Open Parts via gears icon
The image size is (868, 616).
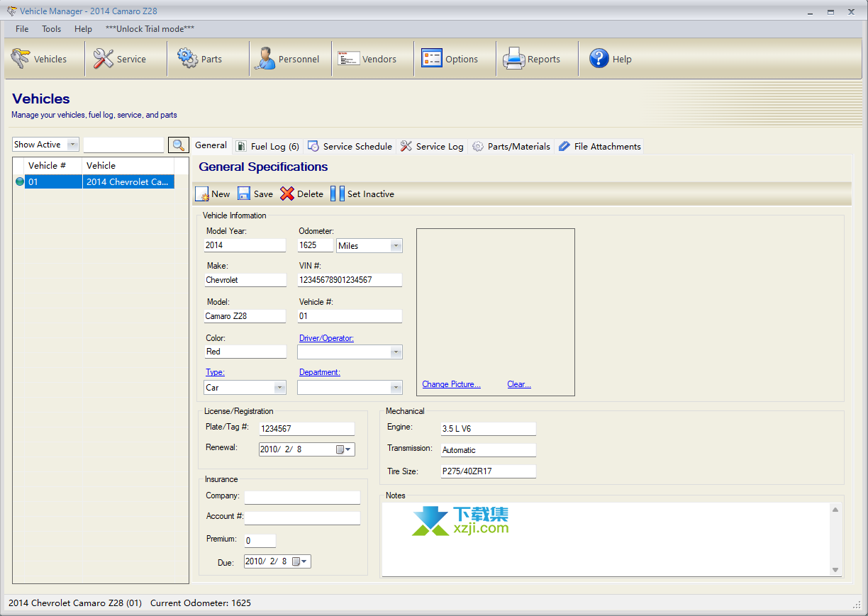point(188,59)
